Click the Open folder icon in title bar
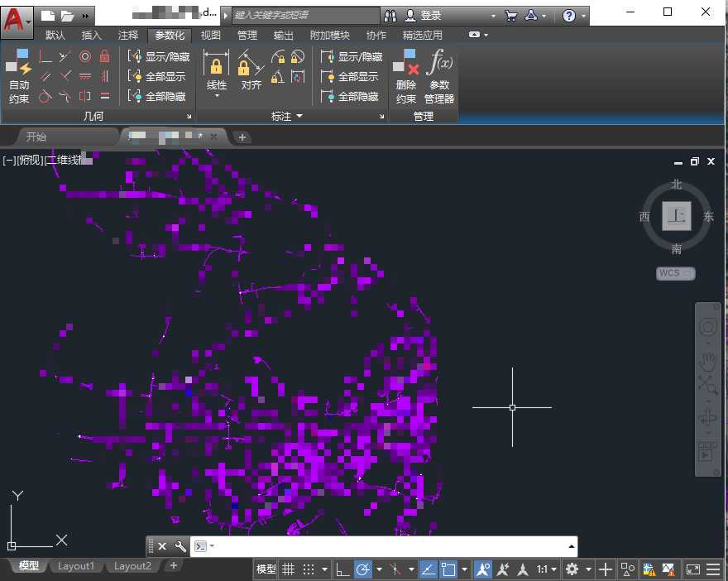 (x=67, y=16)
